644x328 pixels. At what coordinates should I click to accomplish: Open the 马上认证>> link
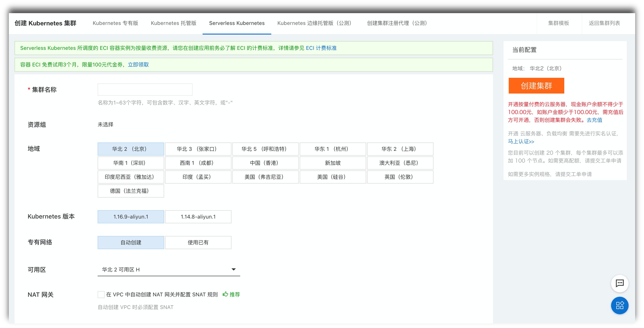[x=521, y=142]
